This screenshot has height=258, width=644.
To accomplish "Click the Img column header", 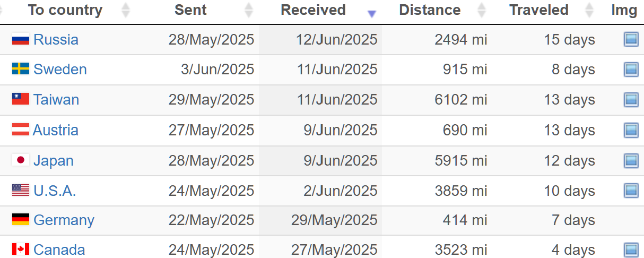I will tap(624, 10).
